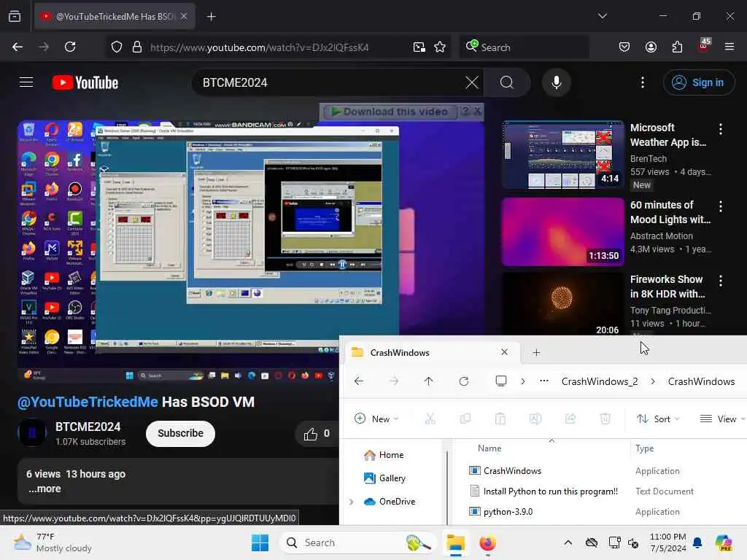Screen dimensions: 747x560
Task: Open picture-in-picture icon in the address bar
Action: (x=419, y=47)
